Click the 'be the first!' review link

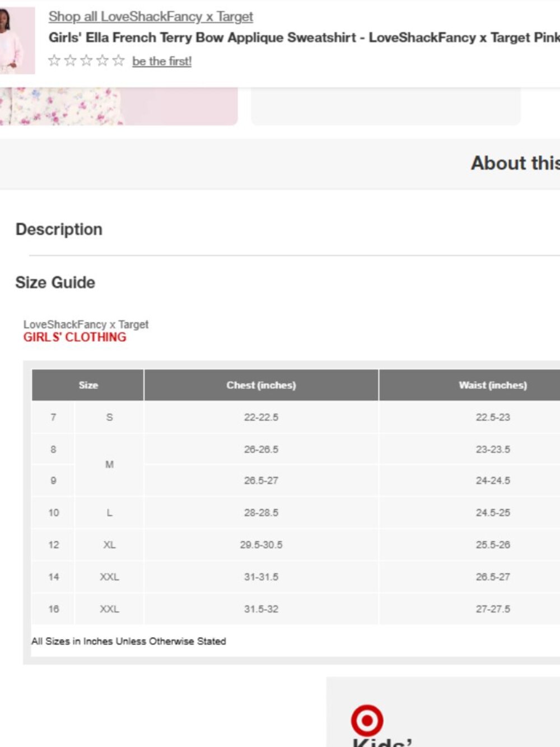(x=162, y=61)
